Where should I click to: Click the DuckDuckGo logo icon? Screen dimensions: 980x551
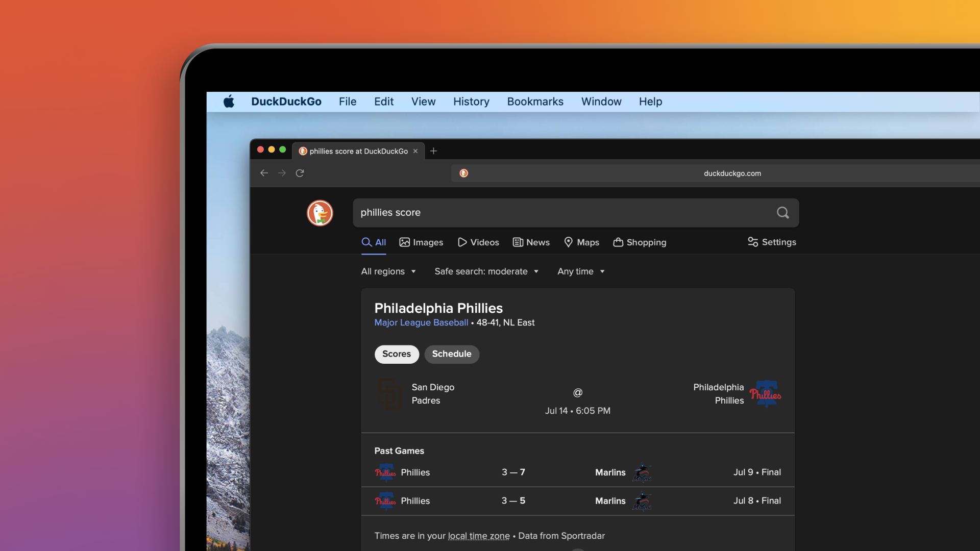(x=320, y=213)
